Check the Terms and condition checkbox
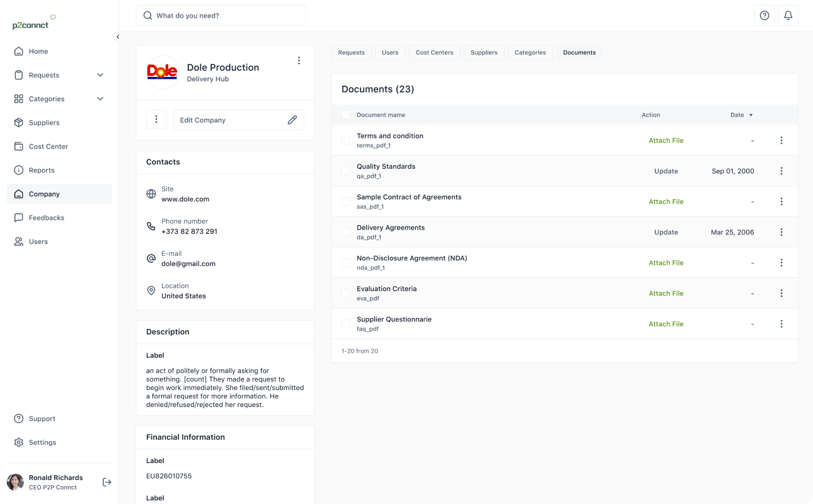Screen dimensions: 813x504 coord(345,140)
